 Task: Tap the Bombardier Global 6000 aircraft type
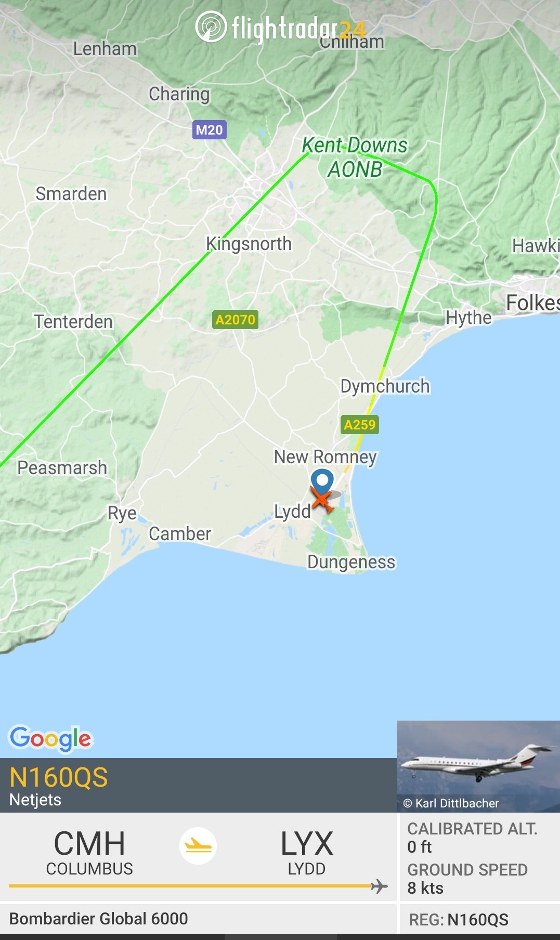click(99, 919)
